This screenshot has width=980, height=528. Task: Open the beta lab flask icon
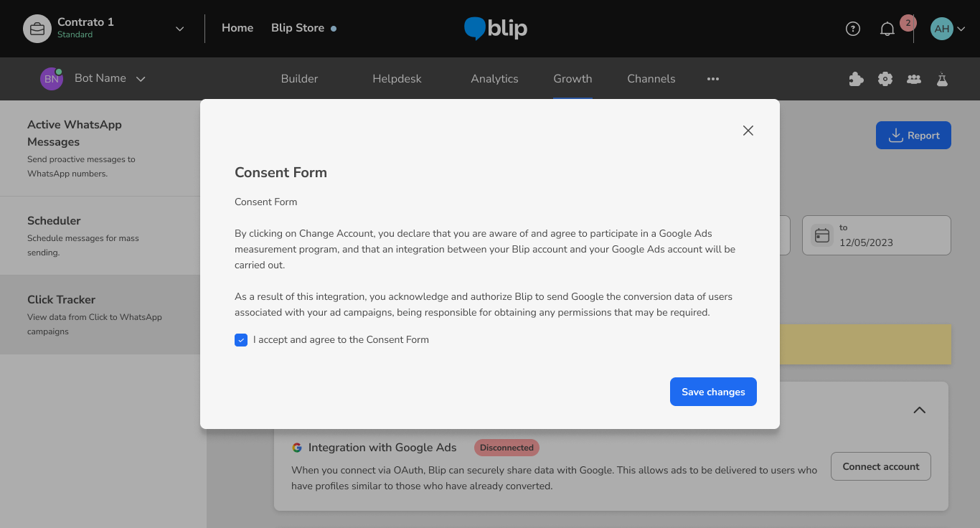(942, 79)
